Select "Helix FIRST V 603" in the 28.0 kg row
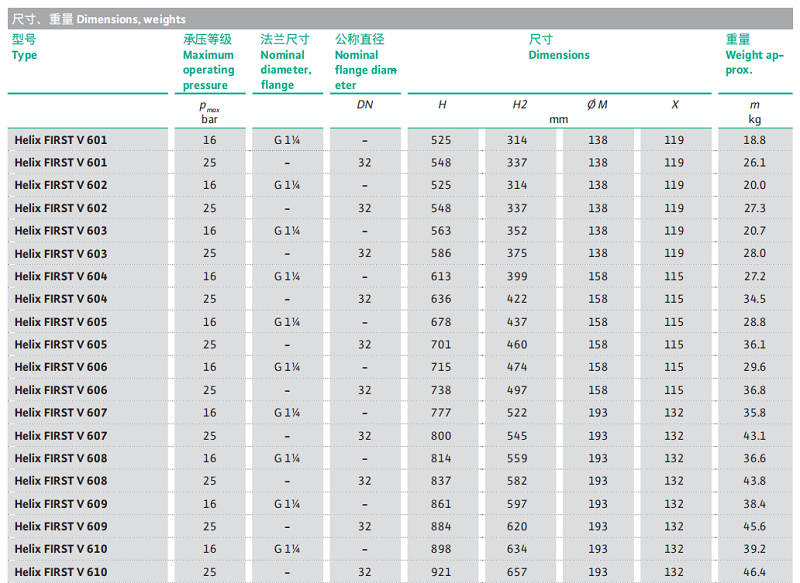This screenshot has height=583, width=800. [61, 254]
